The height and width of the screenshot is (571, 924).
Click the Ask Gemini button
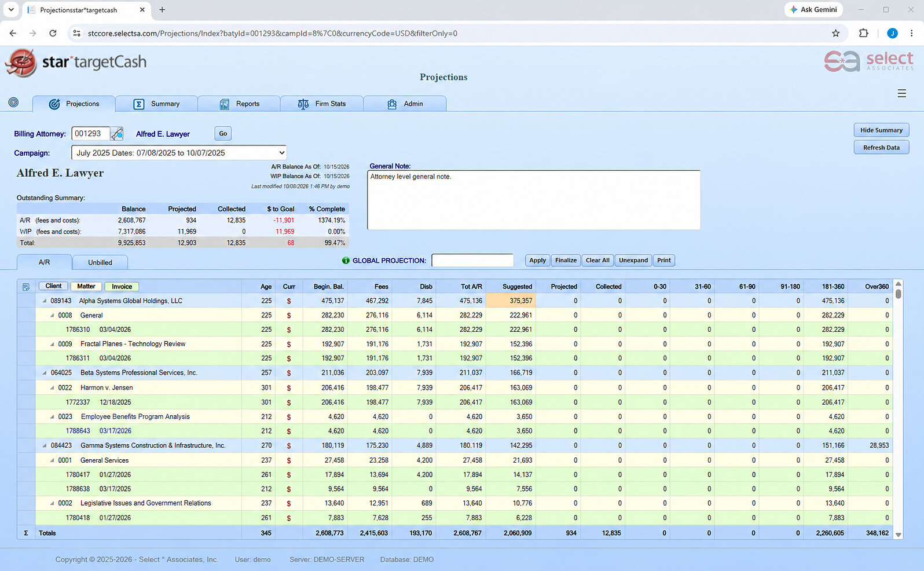[x=813, y=9]
